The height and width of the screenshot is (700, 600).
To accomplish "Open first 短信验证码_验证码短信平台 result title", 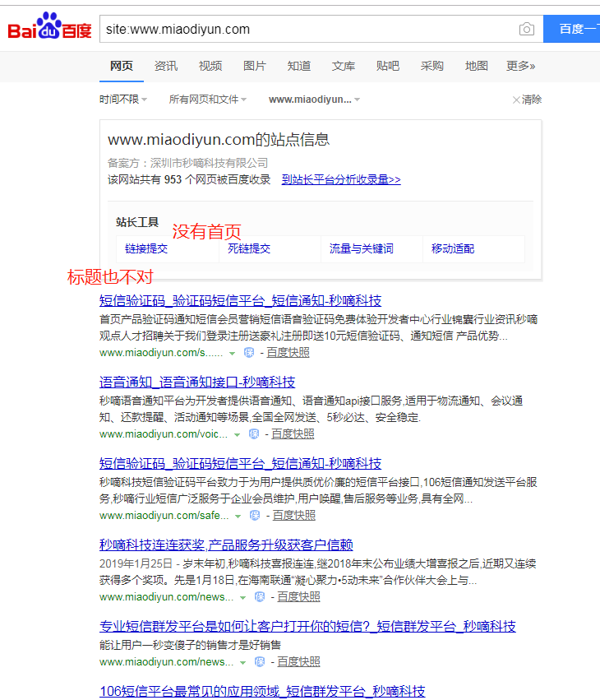I will [x=241, y=300].
